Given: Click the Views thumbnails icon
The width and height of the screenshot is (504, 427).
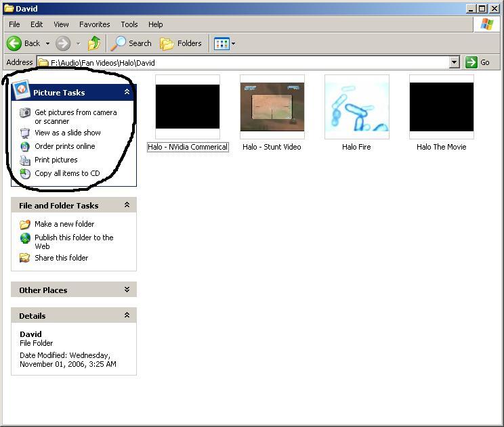Looking at the screenshot, I should point(222,44).
